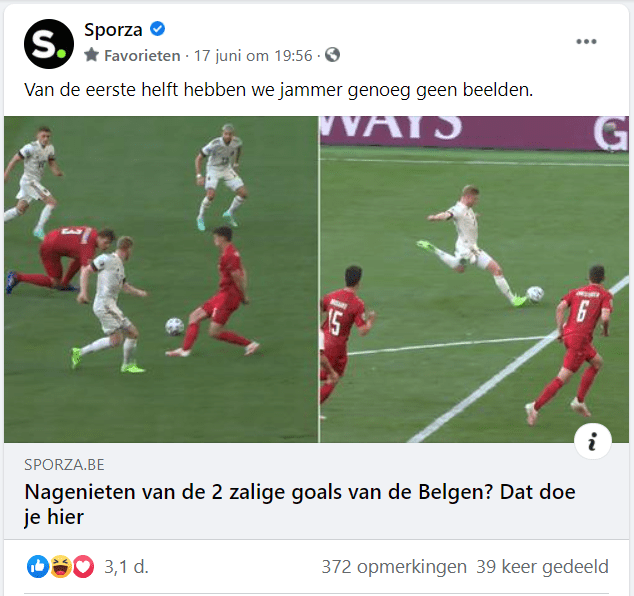Open the three-dot post options menu
The image size is (634, 596).
click(586, 41)
